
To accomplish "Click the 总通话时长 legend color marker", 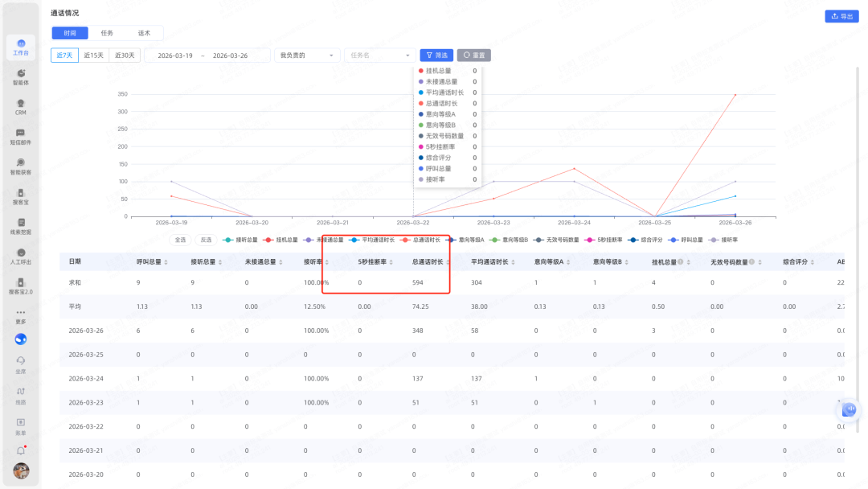I will pyautogui.click(x=405, y=240).
